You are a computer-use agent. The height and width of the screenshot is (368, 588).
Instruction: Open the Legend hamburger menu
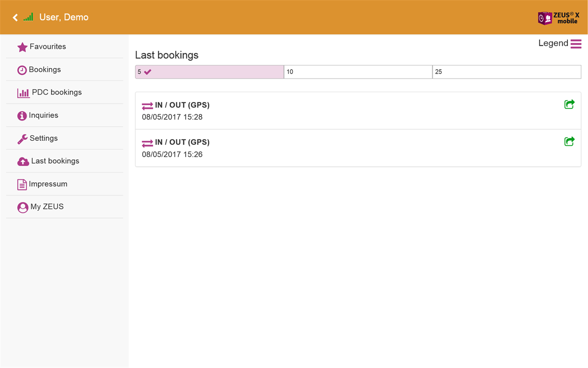point(576,43)
